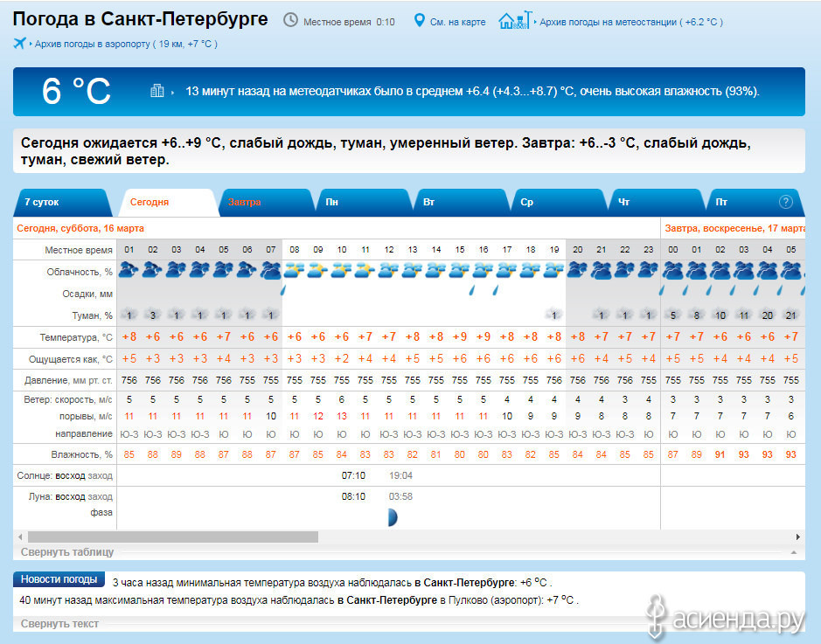Open the Завтра forecast tab
The width and height of the screenshot is (821, 644).
click(267, 203)
